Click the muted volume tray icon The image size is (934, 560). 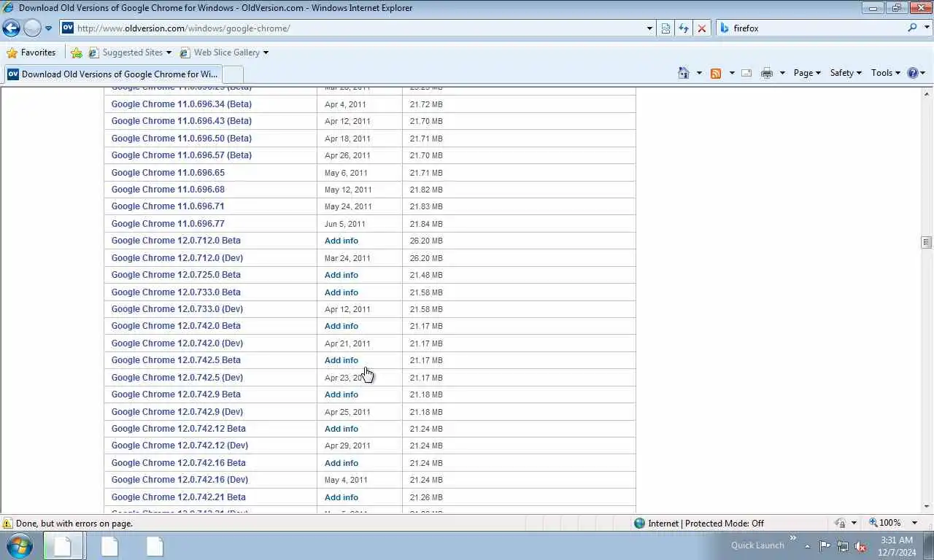(x=860, y=546)
